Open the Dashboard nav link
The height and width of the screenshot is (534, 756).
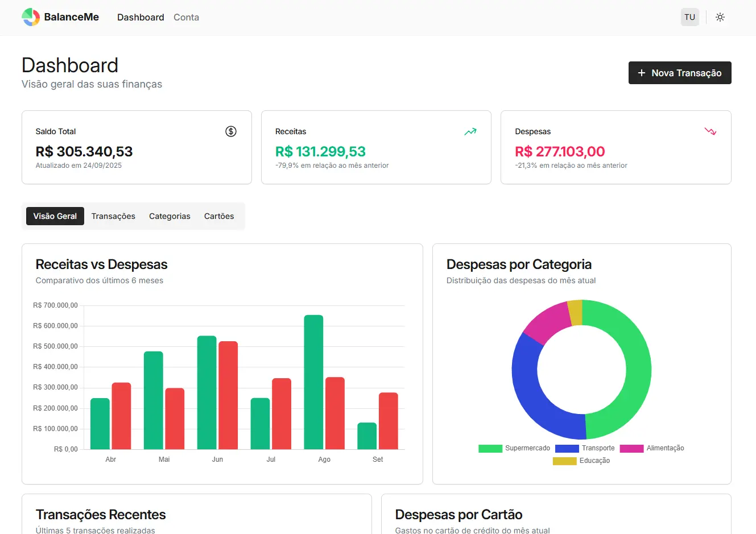141,17
